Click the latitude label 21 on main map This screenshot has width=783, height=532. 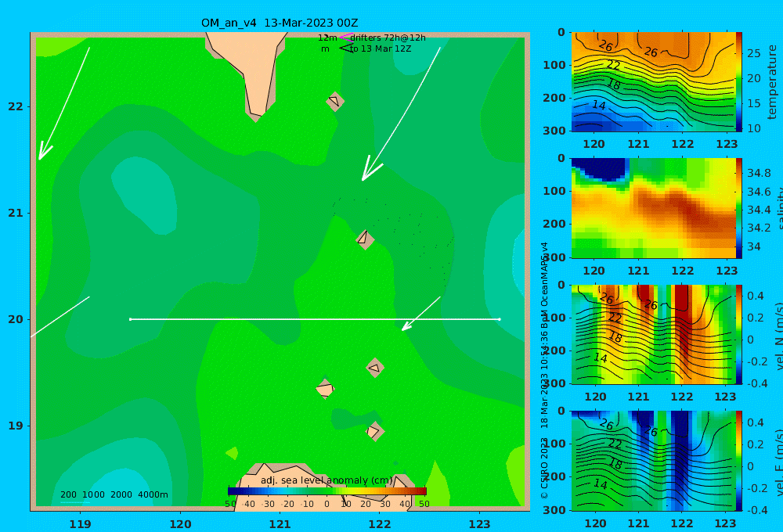[x=16, y=213]
